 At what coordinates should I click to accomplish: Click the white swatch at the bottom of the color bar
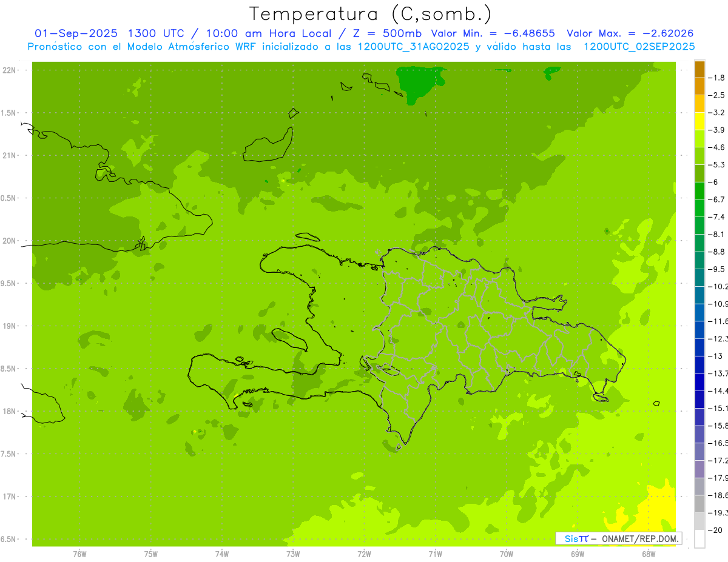click(699, 539)
